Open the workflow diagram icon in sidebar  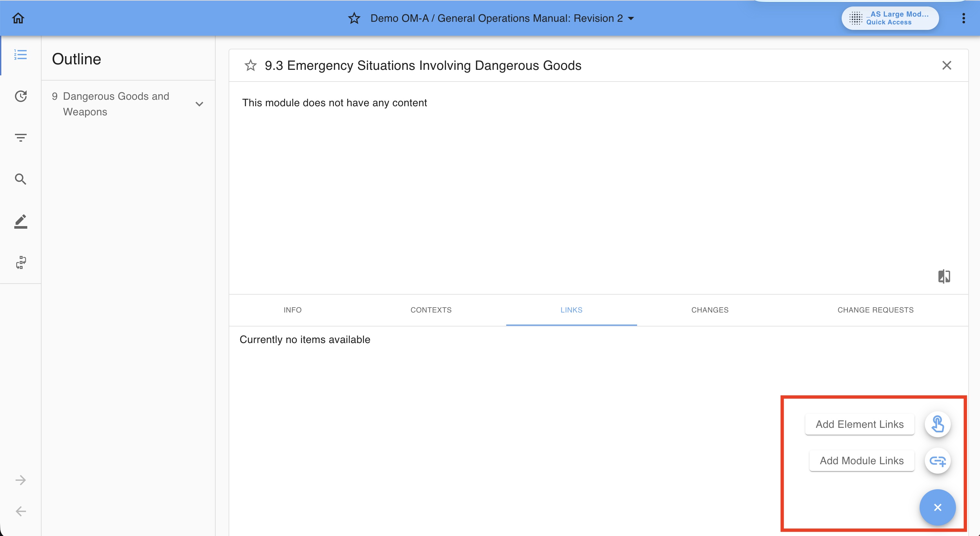coord(20,262)
